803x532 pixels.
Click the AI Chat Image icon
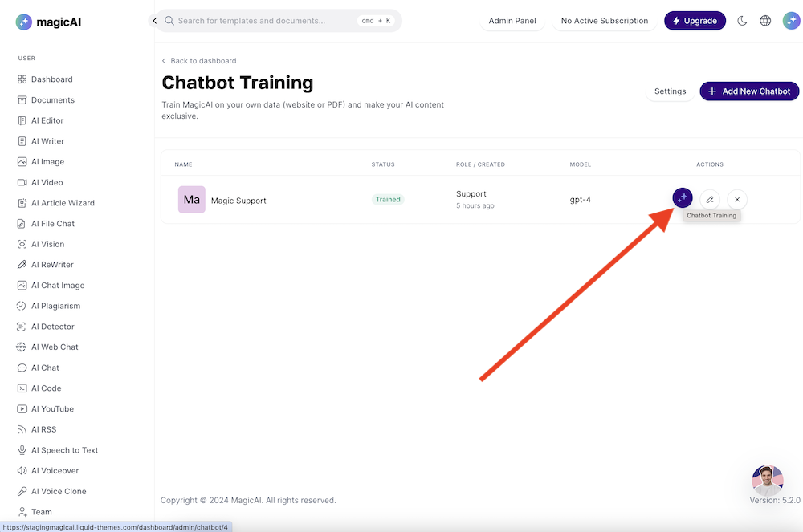[22, 286]
